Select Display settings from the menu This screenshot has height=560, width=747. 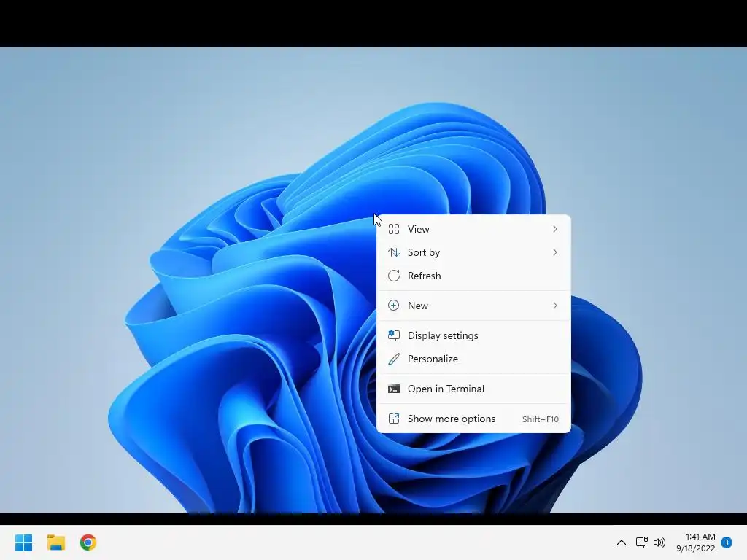(x=473, y=335)
